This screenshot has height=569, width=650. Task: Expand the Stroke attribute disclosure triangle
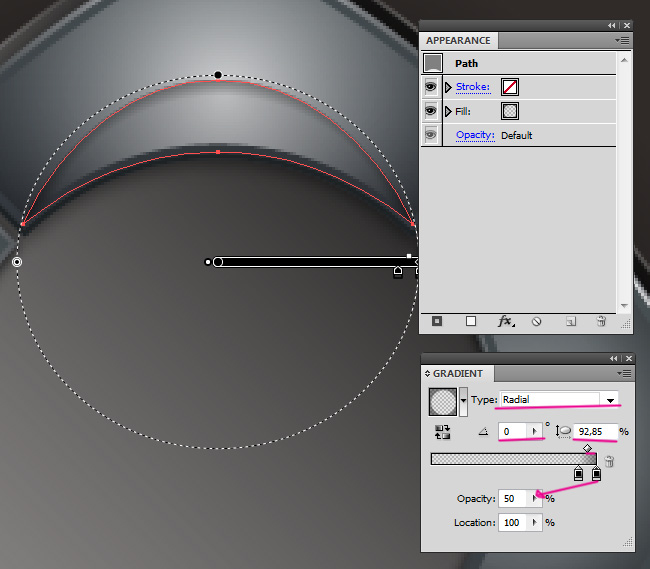449,87
